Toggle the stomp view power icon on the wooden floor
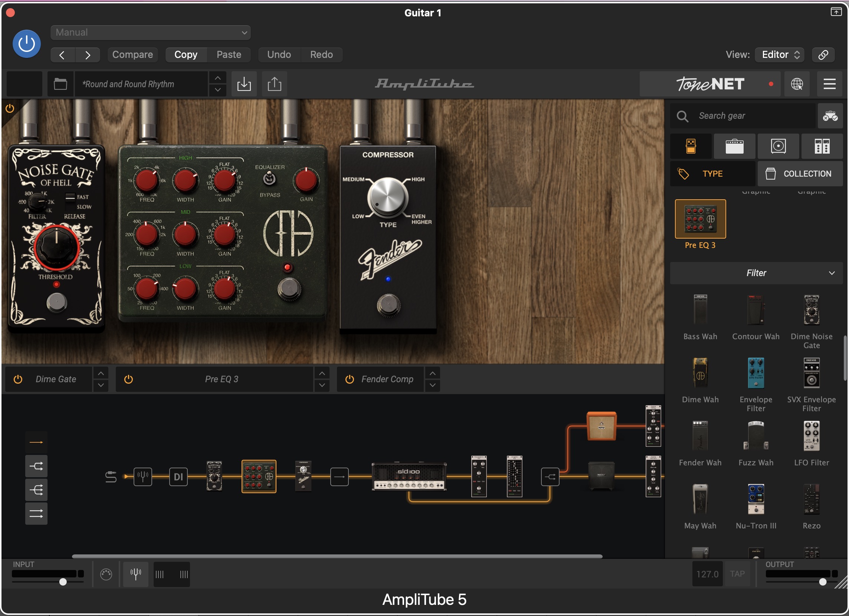Screen dimensions: 849x616 (10, 109)
